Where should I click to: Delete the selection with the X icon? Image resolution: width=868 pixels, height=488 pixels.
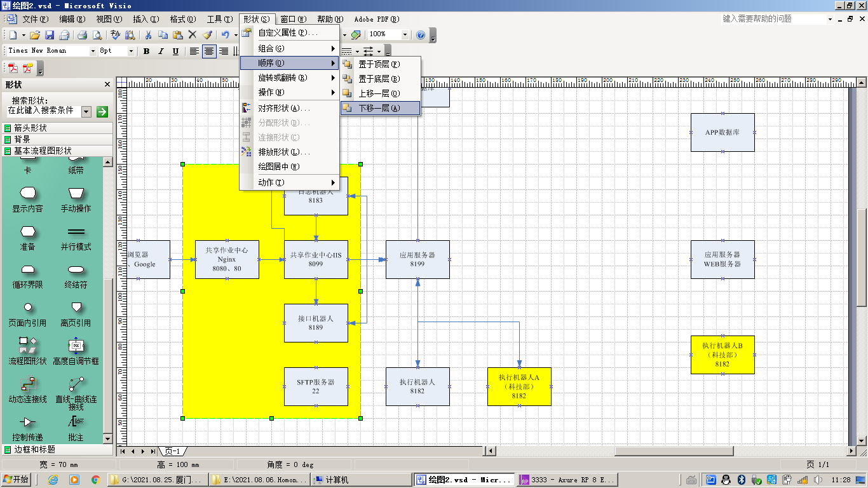(x=193, y=35)
